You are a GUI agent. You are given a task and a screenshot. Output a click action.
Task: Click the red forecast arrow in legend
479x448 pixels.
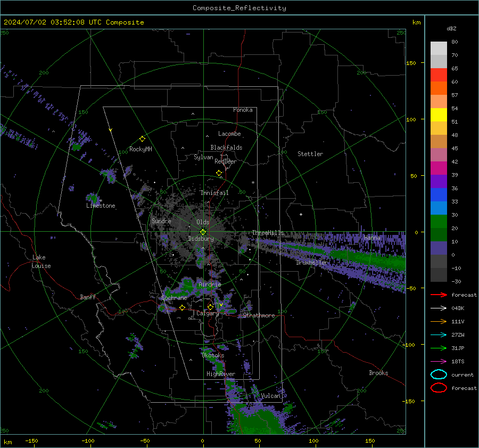[439, 295]
